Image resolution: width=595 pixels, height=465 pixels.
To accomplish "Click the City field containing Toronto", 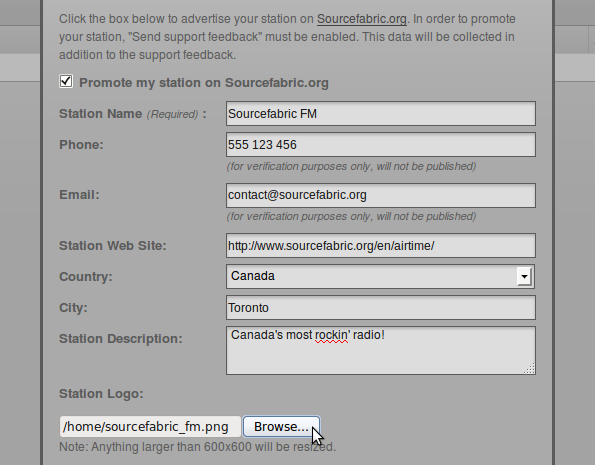I will point(381,307).
